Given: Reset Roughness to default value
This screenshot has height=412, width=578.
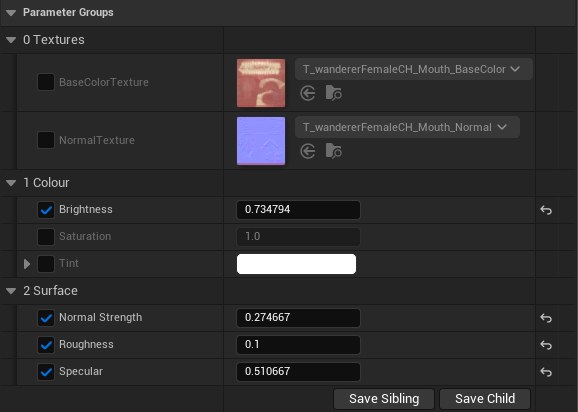Looking at the screenshot, I should coord(546,345).
